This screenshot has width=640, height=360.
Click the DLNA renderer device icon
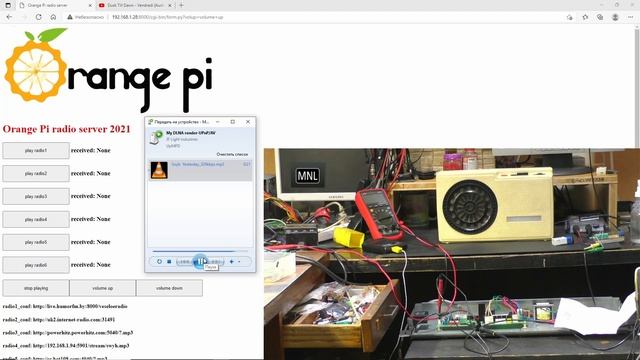156,138
